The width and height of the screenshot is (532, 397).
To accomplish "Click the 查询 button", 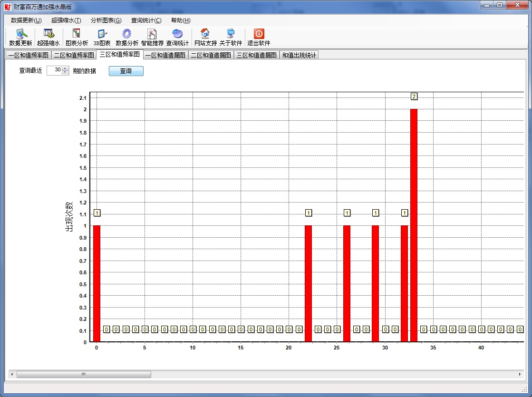I will click(126, 71).
